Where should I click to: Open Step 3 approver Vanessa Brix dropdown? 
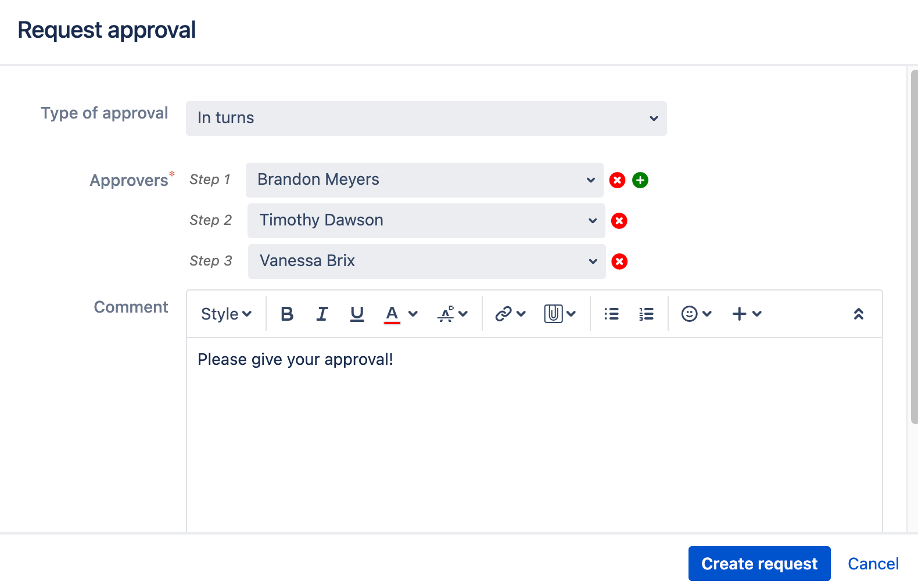[x=427, y=261]
